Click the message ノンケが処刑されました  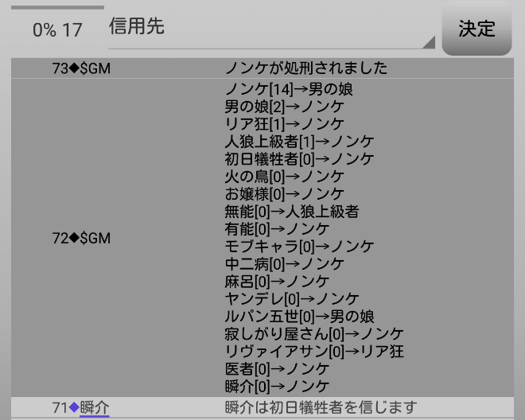306,68
